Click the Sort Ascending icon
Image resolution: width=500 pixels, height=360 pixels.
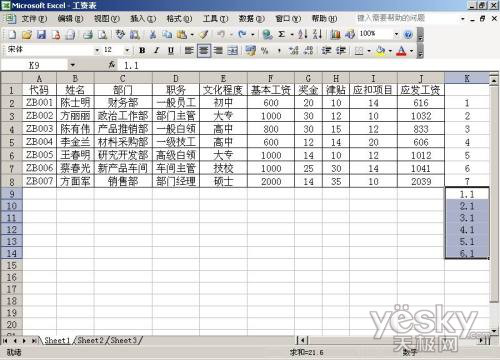click(303, 34)
